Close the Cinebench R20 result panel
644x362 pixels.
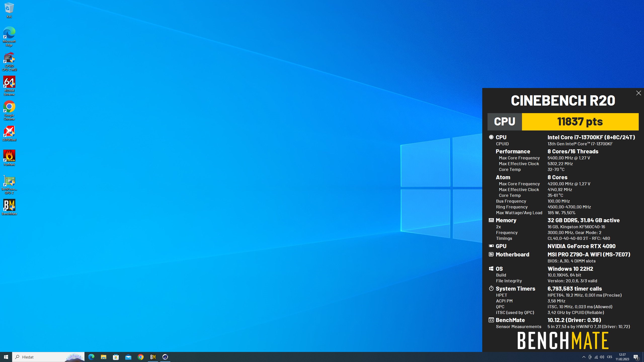[x=638, y=93]
